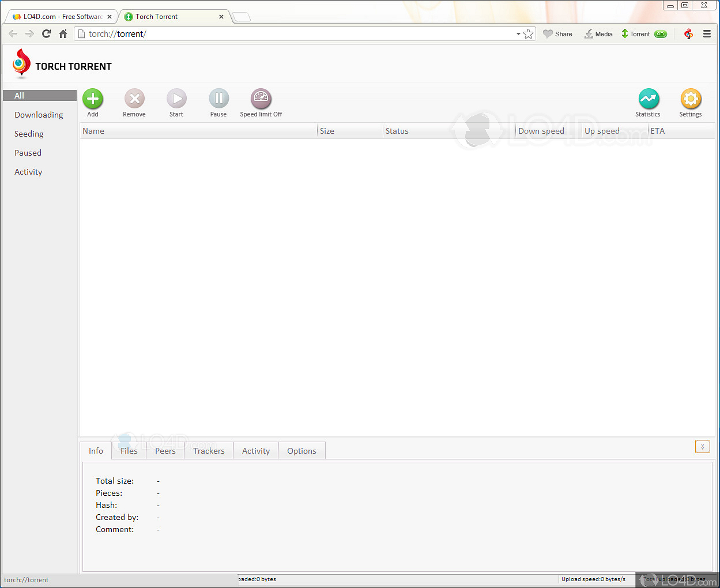The width and height of the screenshot is (720, 588).
Task: Open the Peers tab
Action: click(x=165, y=451)
